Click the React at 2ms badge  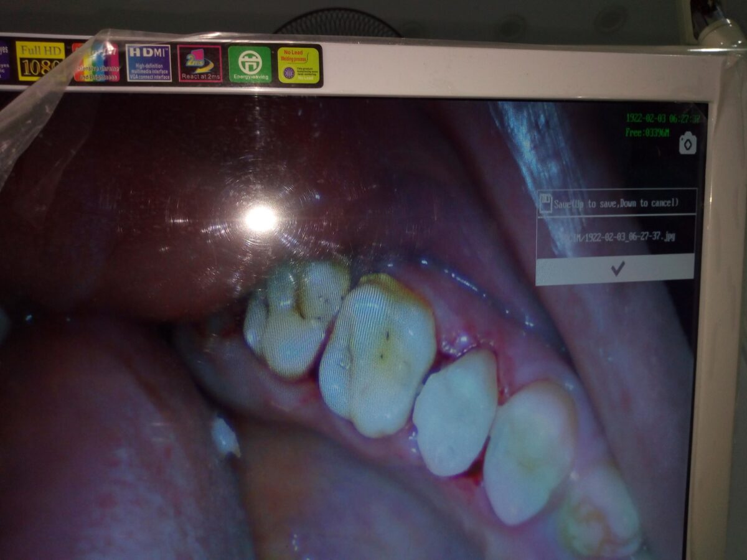(200, 63)
